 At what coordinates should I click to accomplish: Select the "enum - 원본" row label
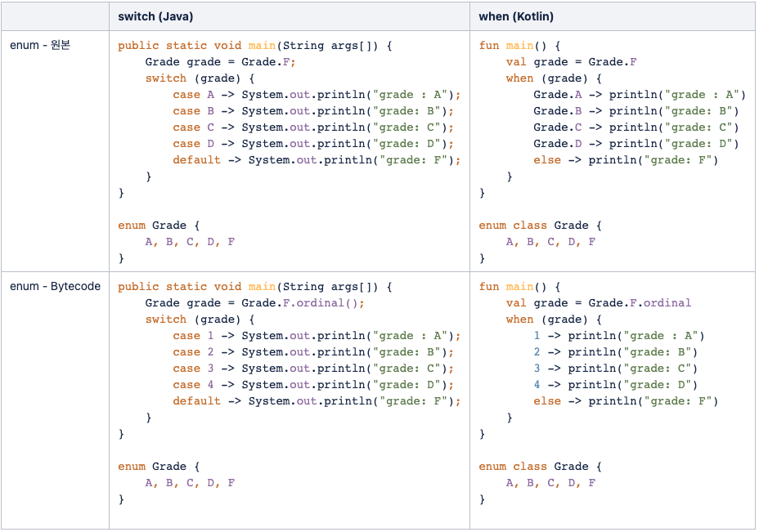40,45
